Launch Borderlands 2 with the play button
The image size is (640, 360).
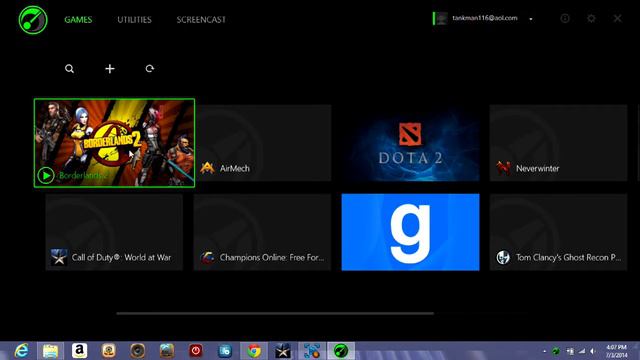pos(46,176)
